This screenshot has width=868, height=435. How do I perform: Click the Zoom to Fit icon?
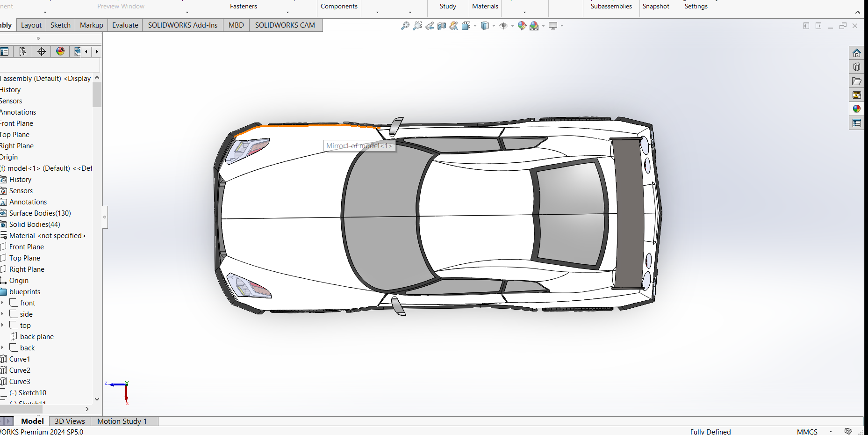(x=405, y=26)
